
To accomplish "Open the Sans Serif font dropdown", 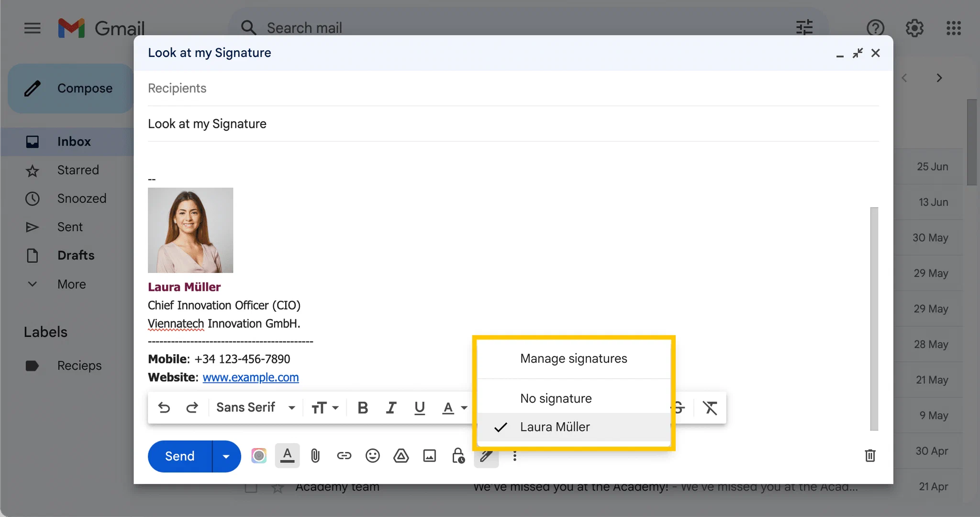I will [256, 408].
